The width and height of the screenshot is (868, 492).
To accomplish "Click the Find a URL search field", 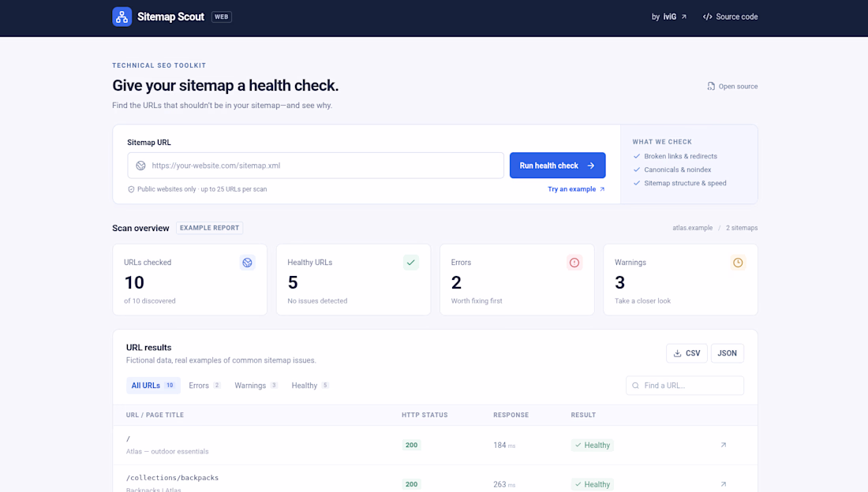I will pyautogui.click(x=685, y=386).
